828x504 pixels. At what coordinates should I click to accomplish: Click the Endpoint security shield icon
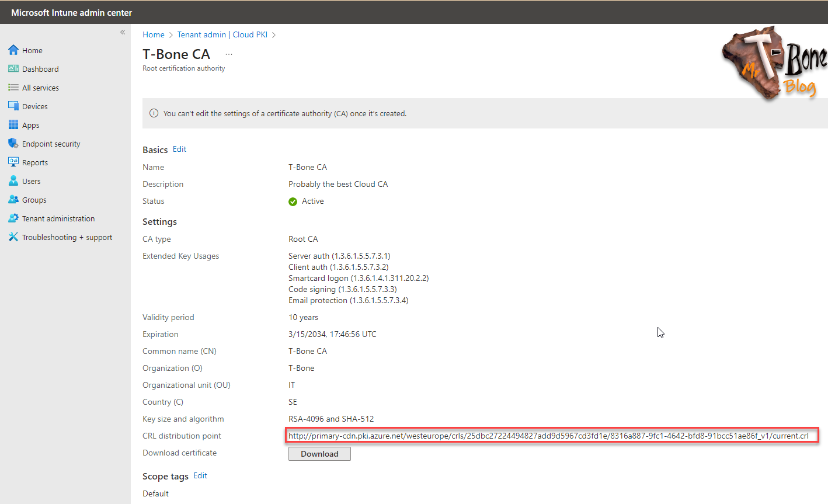click(13, 143)
